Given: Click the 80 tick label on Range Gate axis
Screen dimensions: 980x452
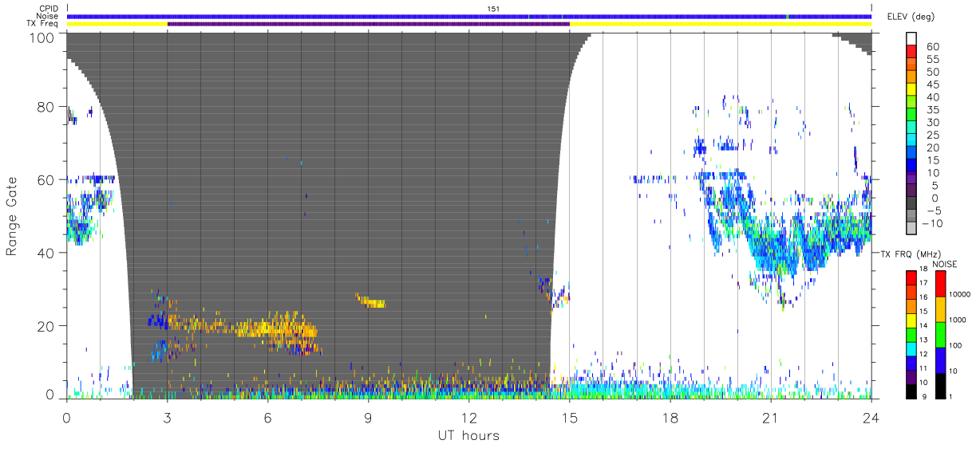Looking at the screenshot, I should [x=46, y=107].
